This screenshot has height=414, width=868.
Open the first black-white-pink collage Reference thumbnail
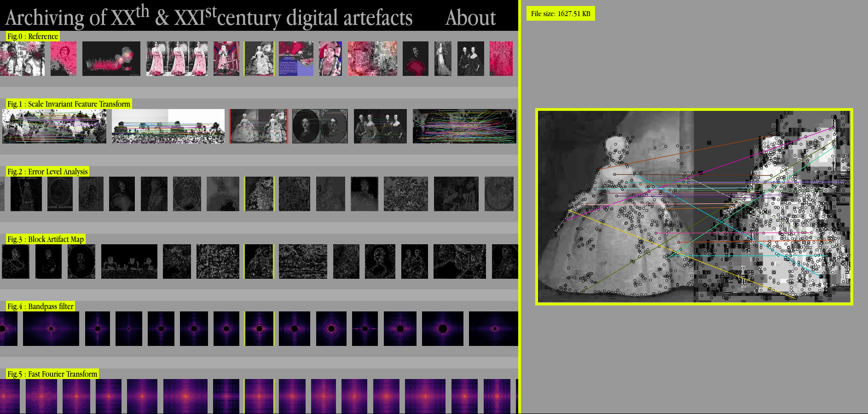(x=23, y=58)
